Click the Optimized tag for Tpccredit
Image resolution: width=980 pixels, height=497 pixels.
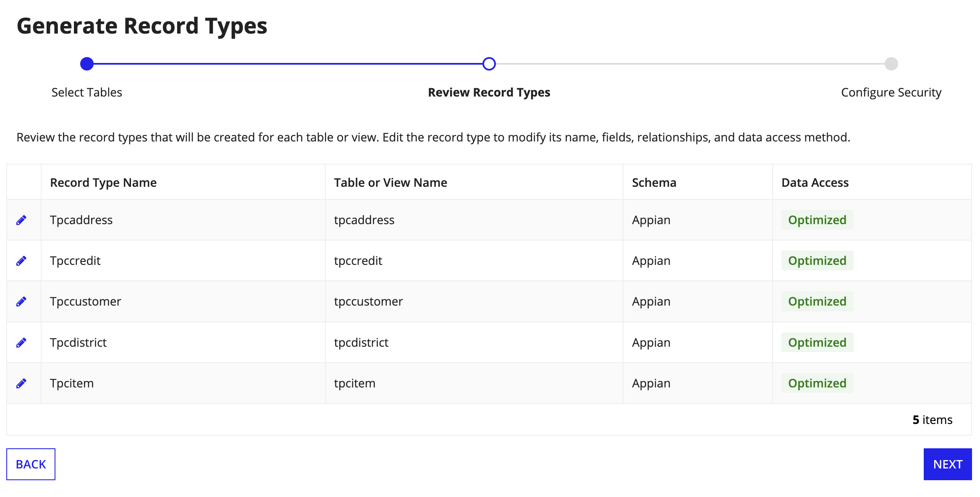[817, 261]
